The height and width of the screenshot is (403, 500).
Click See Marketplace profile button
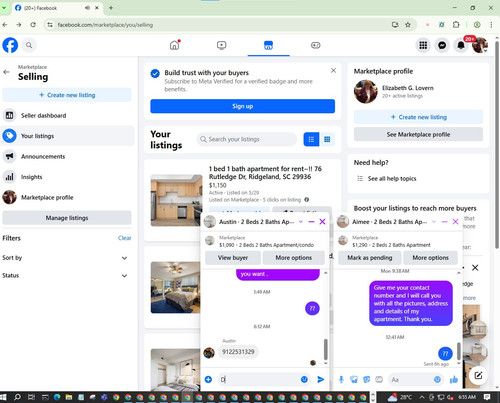[x=418, y=134]
